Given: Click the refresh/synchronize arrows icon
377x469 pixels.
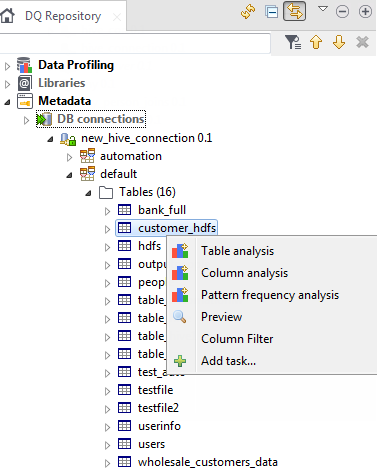Looking at the screenshot, I should click(248, 12).
